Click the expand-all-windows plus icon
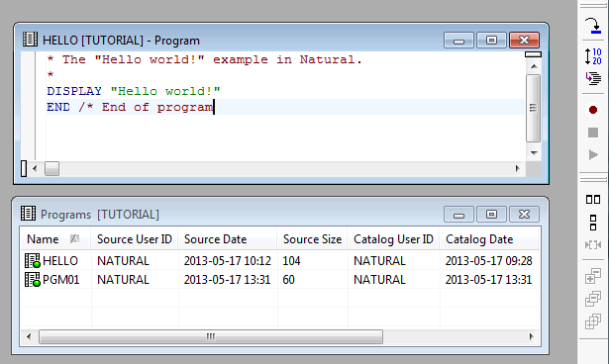 593,321
